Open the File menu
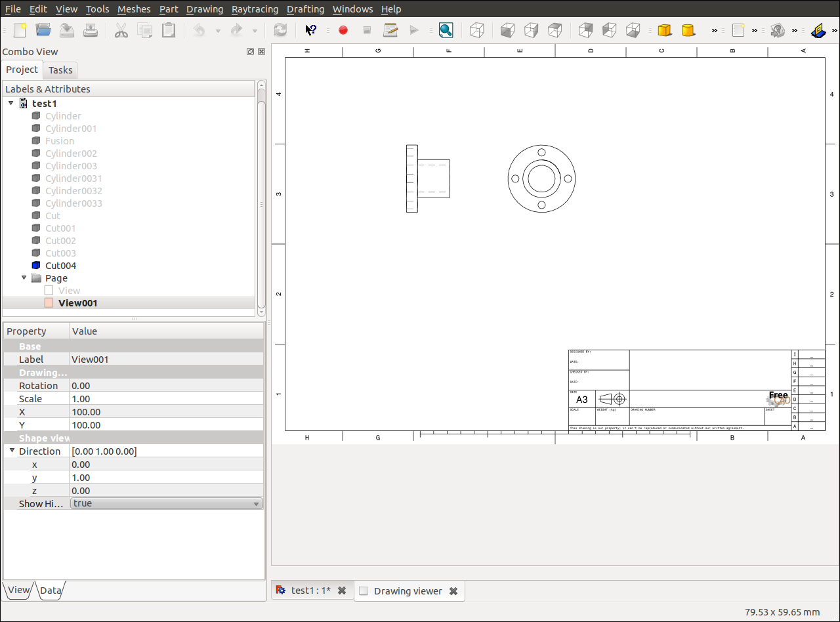This screenshot has height=622, width=840. (12, 9)
